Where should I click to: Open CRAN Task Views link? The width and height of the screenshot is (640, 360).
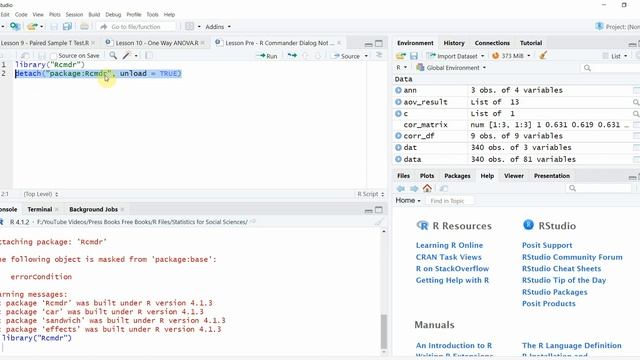[449, 257]
